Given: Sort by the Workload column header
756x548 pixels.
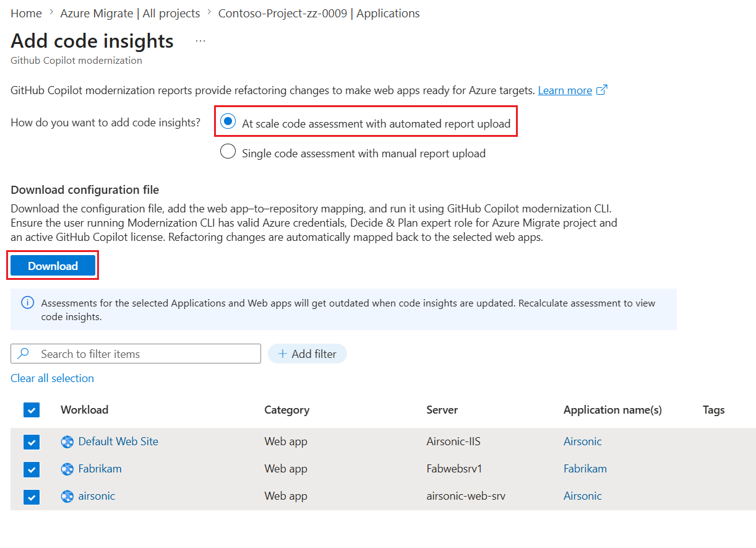Looking at the screenshot, I should pos(84,410).
